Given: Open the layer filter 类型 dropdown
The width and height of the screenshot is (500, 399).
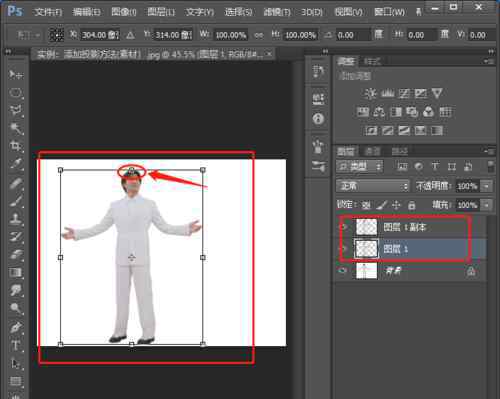Looking at the screenshot, I should click(x=360, y=166).
